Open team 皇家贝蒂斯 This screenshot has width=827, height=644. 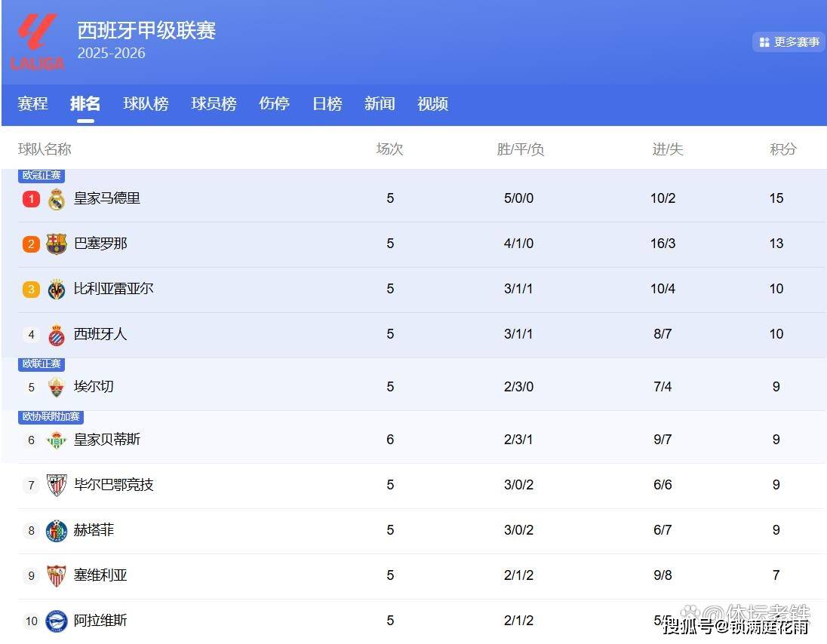point(107,440)
